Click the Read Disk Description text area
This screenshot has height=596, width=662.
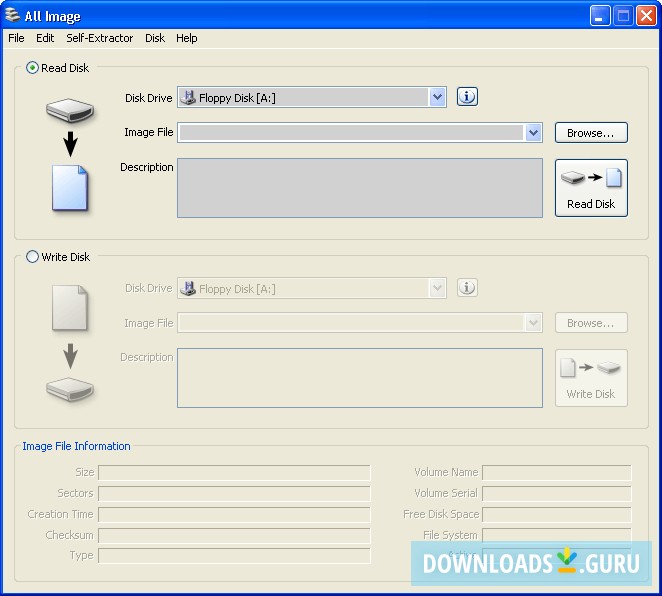360,188
